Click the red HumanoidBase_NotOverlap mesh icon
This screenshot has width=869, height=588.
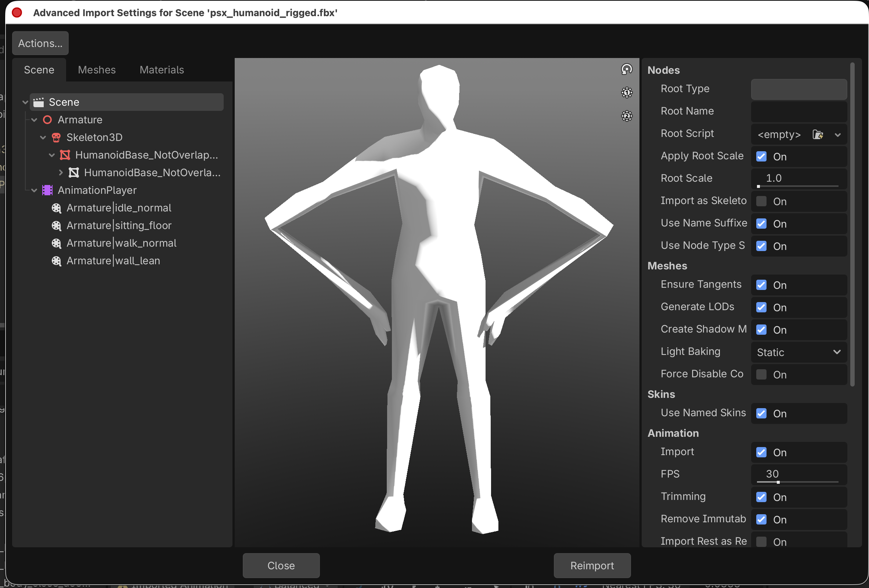coord(65,155)
